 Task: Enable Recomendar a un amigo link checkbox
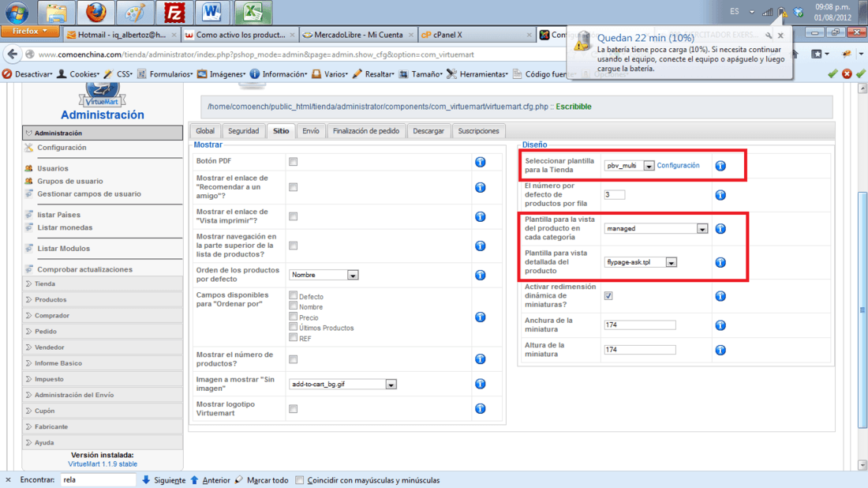click(x=293, y=187)
